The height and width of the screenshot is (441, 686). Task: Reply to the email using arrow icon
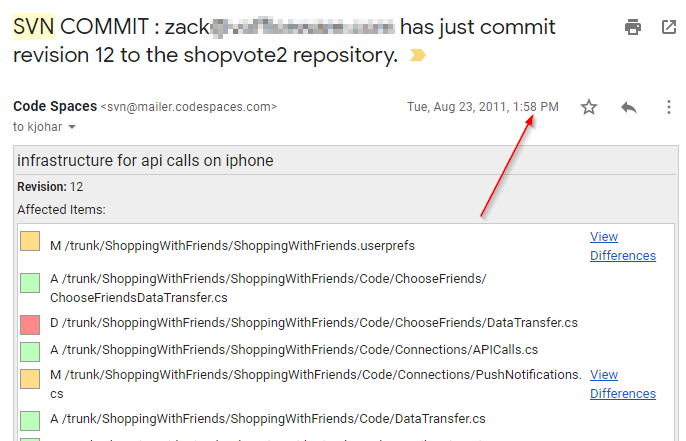click(629, 107)
